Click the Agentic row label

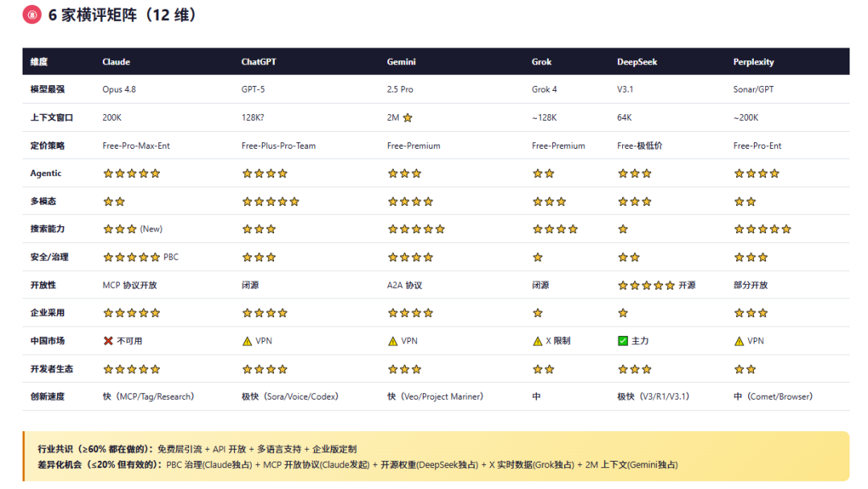tap(46, 174)
